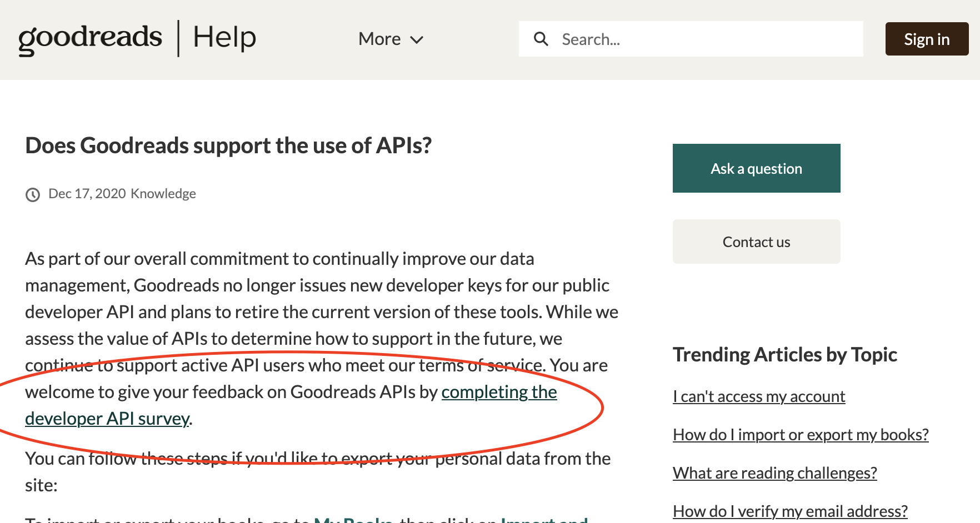Focus the Search... input field
The height and width of the screenshot is (523, 980).
[691, 39]
